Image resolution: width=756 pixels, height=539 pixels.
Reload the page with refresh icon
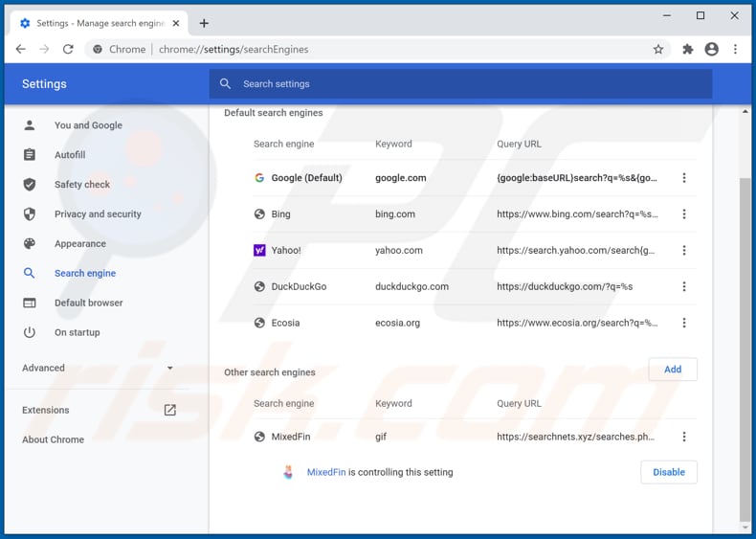pos(68,49)
